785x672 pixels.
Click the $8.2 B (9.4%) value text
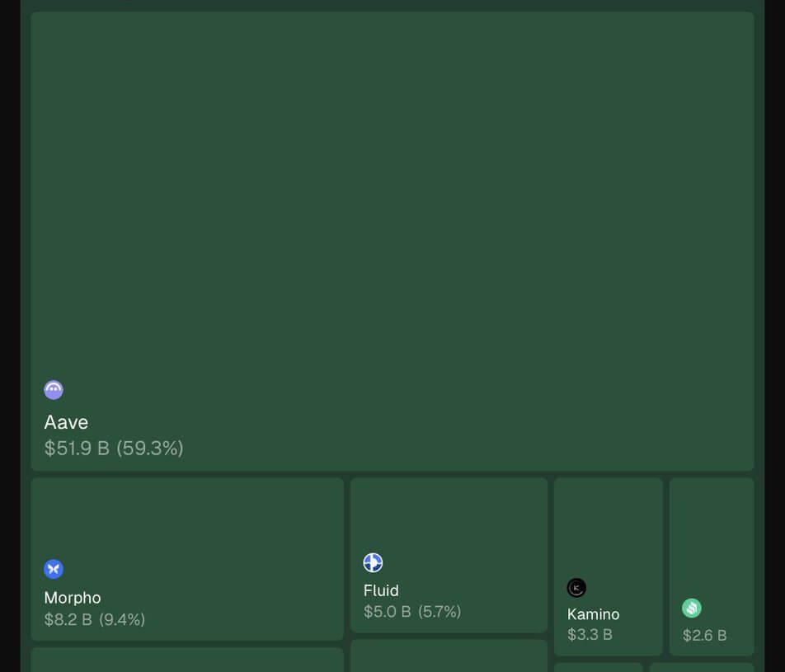95,619
